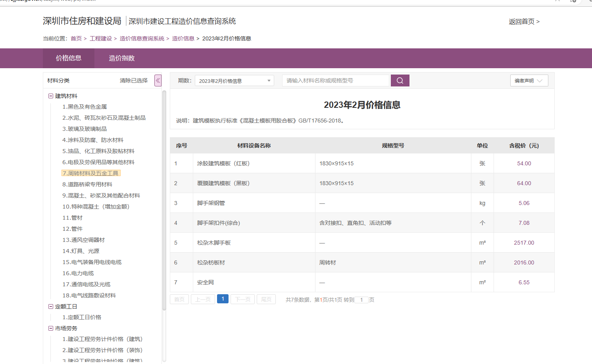
Task: Click page number 1 button
Action: (223, 299)
